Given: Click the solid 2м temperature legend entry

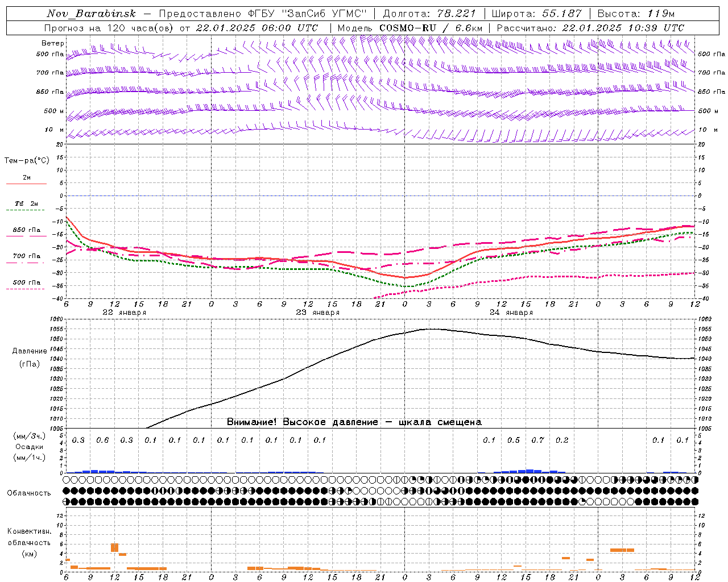Looking at the screenshot, I should coord(27,180).
